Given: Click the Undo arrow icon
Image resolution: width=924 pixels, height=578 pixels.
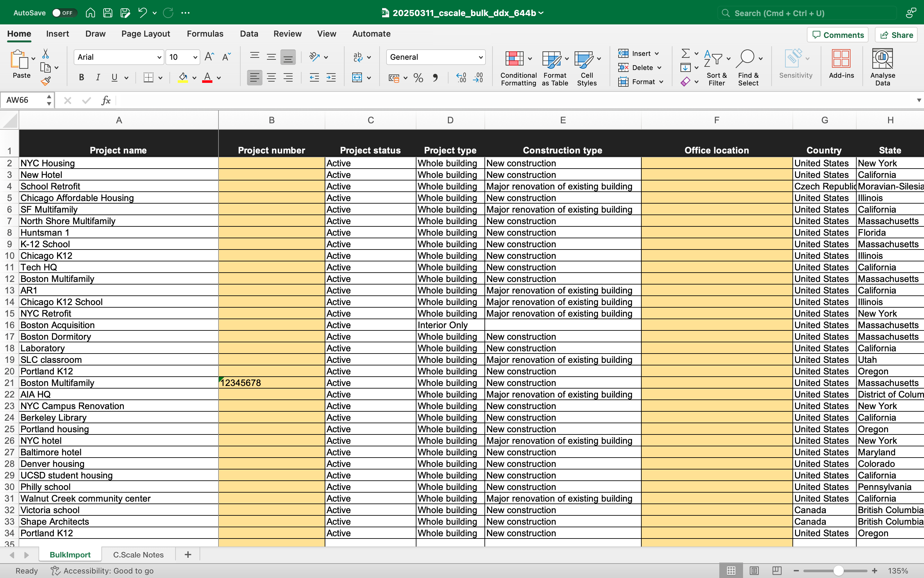Looking at the screenshot, I should tap(142, 13).
